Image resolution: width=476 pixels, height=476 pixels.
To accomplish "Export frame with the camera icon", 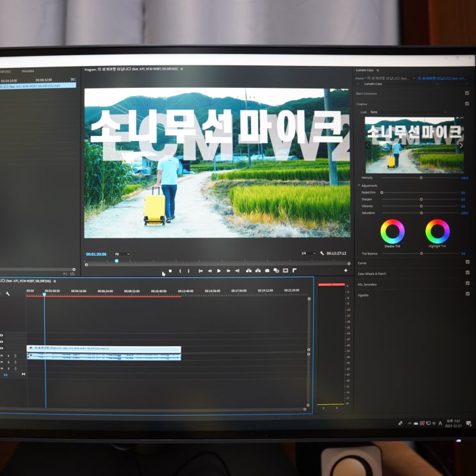I will (267, 270).
